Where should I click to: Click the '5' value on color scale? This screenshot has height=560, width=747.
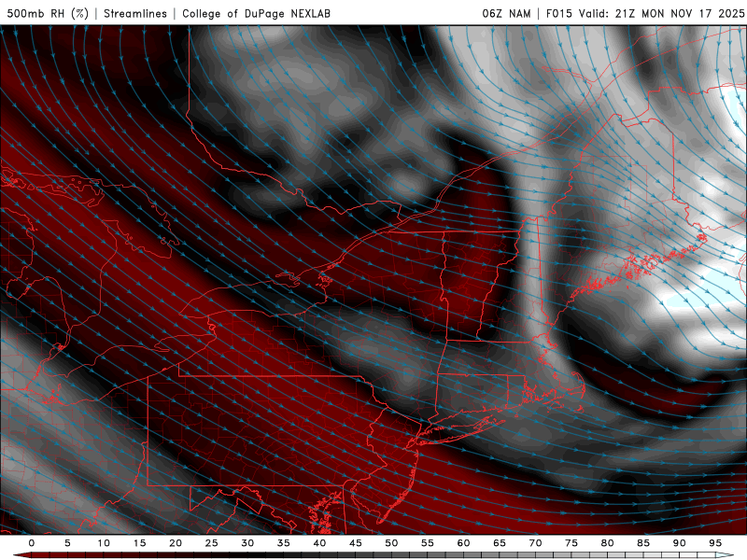tap(67, 543)
